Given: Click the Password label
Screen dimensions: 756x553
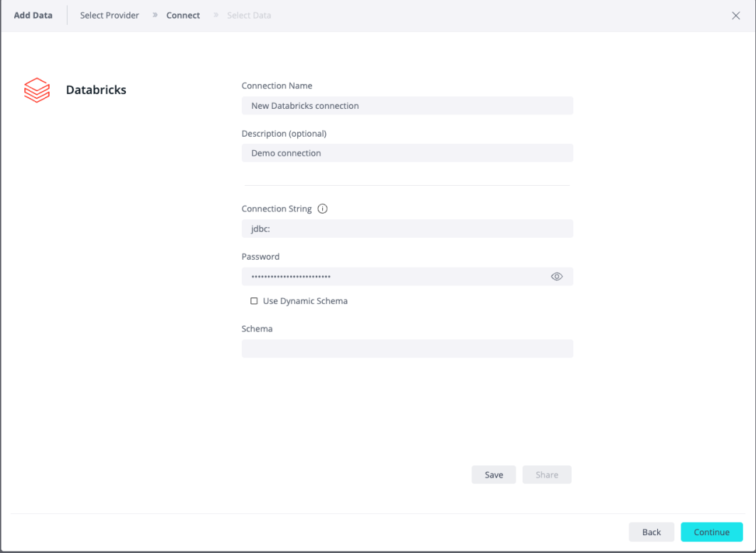Looking at the screenshot, I should pyautogui.click(x=260, y=256).
